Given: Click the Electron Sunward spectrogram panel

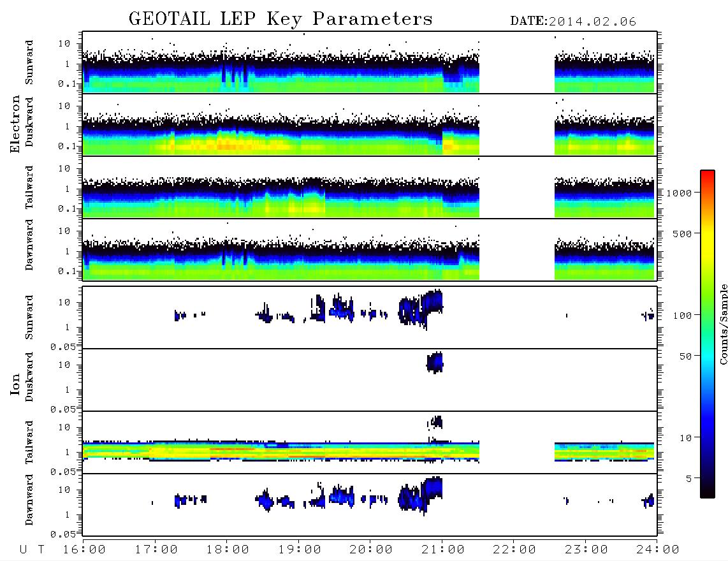Looking at the screenshot, I should 370,62.
